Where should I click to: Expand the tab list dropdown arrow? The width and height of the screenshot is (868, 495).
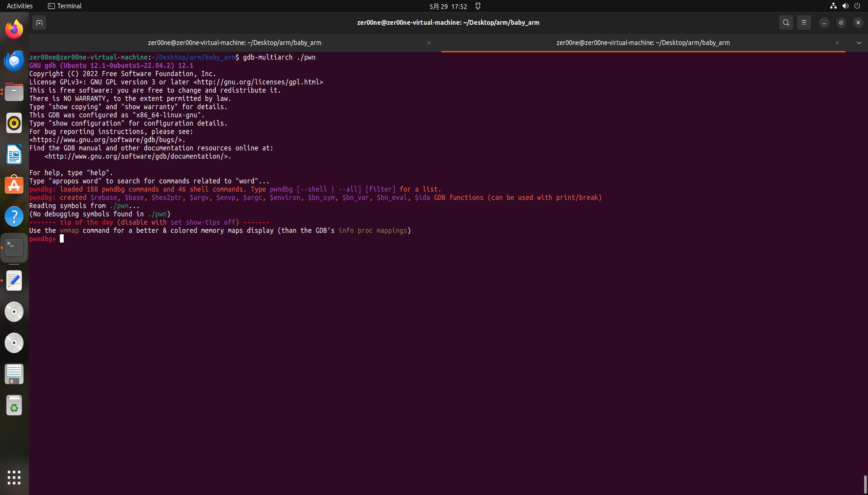[859, 43]
